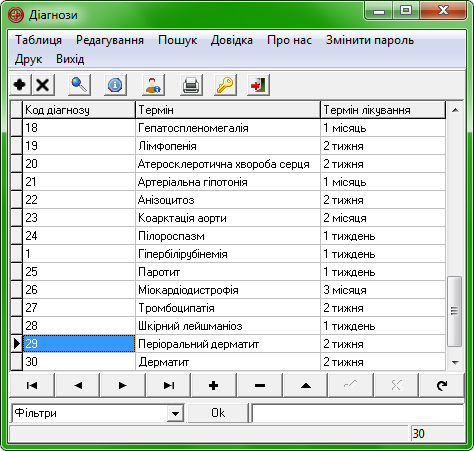Open the Про нас menu
This screenshot has height=451, width=474.
pos(289,40)
